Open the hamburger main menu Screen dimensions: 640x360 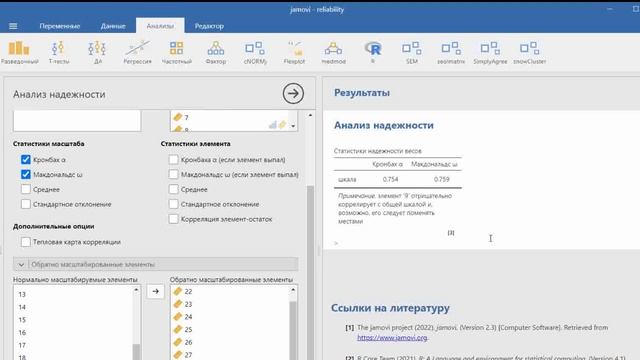[x=13, y=26]
